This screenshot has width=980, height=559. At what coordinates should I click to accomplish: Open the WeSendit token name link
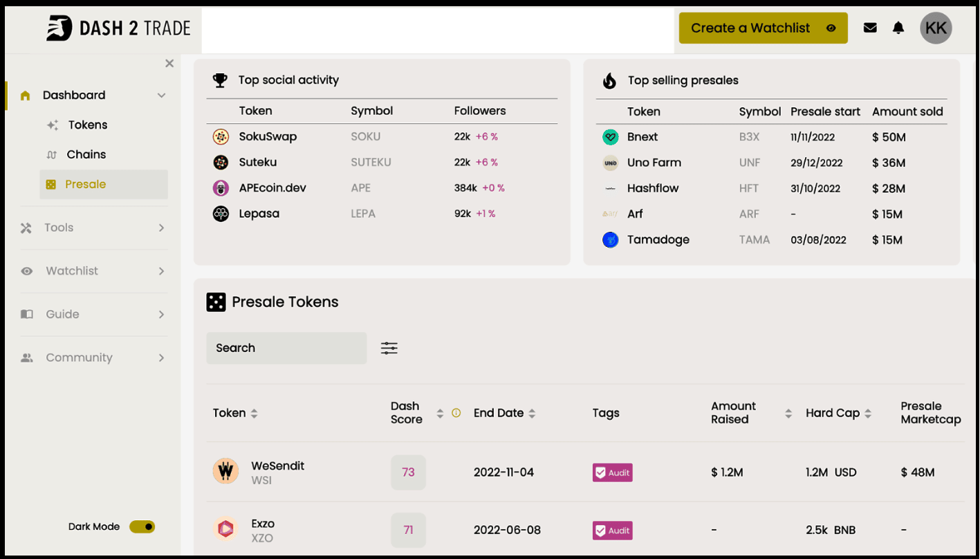(x=277, y=466)
